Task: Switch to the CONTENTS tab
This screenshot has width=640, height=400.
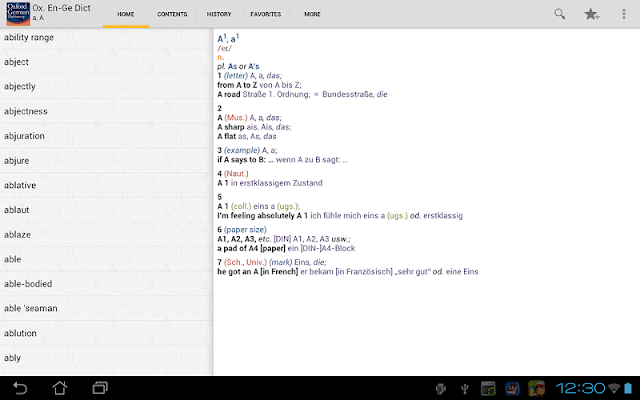Action: tap(172, 14)
